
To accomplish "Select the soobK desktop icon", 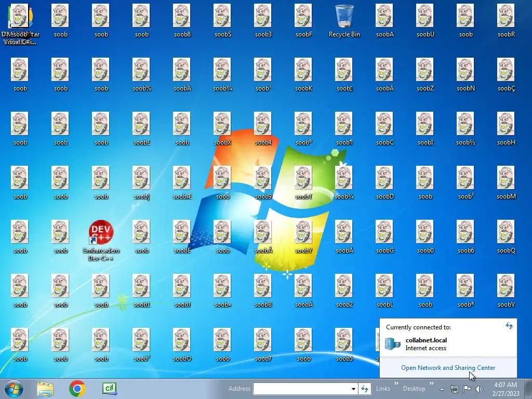I will click(x=303, y=75).
